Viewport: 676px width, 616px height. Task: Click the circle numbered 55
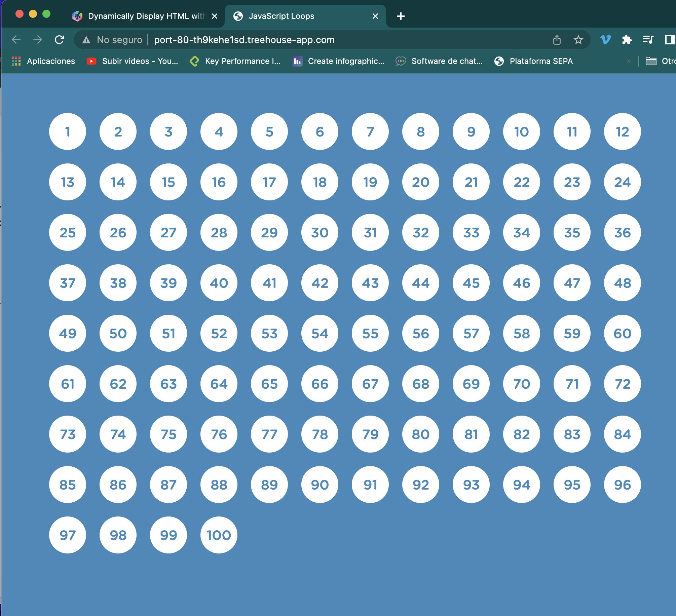[370, 333]
